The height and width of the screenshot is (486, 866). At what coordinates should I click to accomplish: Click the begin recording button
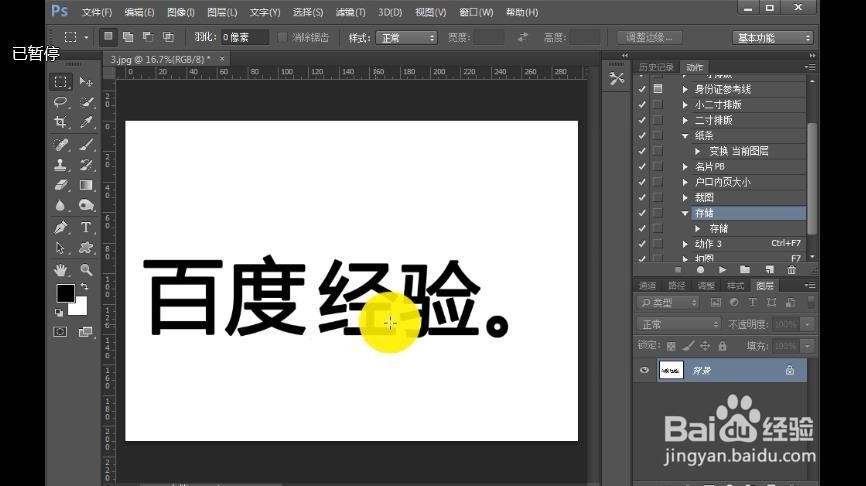click(700, 270)
